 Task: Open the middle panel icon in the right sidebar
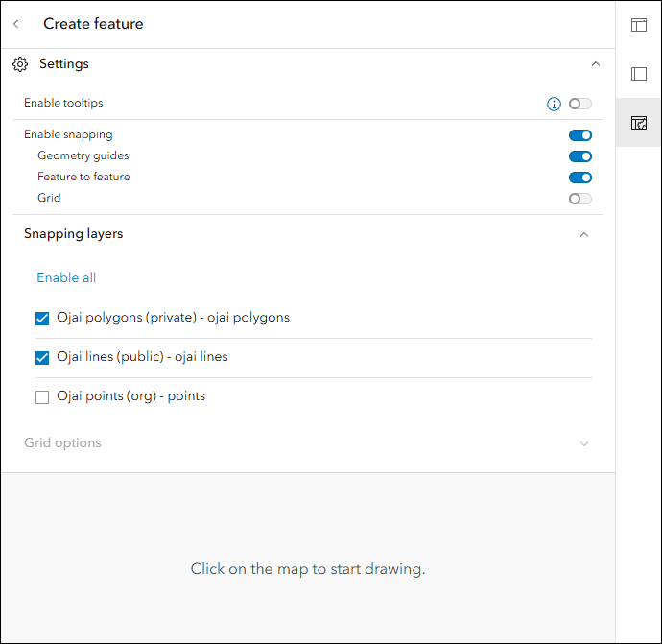(638, 74)
